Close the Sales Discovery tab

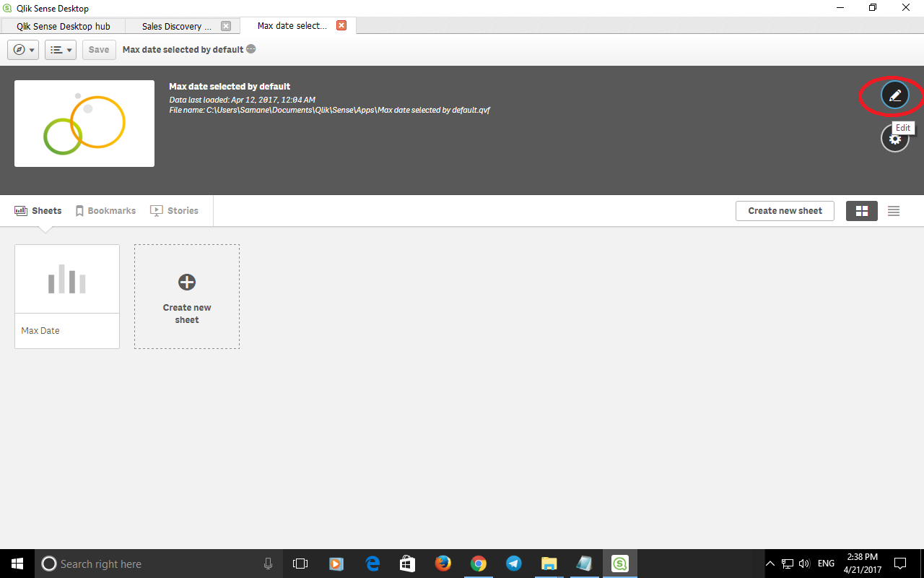pyautogui.click(x=226, y=26)
